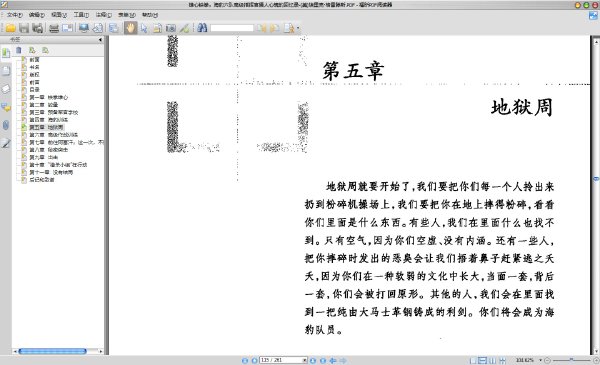Pick the snapshot camera tool

171,28
